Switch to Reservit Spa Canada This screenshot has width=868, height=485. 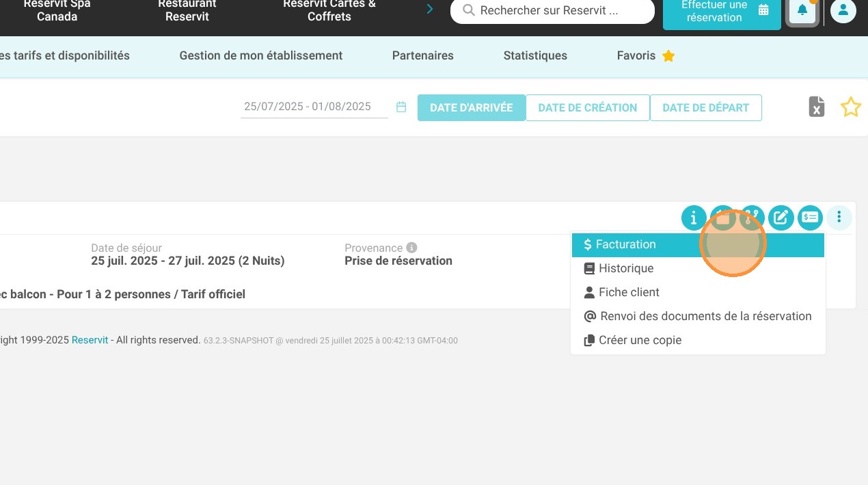[x=57, y=10]
